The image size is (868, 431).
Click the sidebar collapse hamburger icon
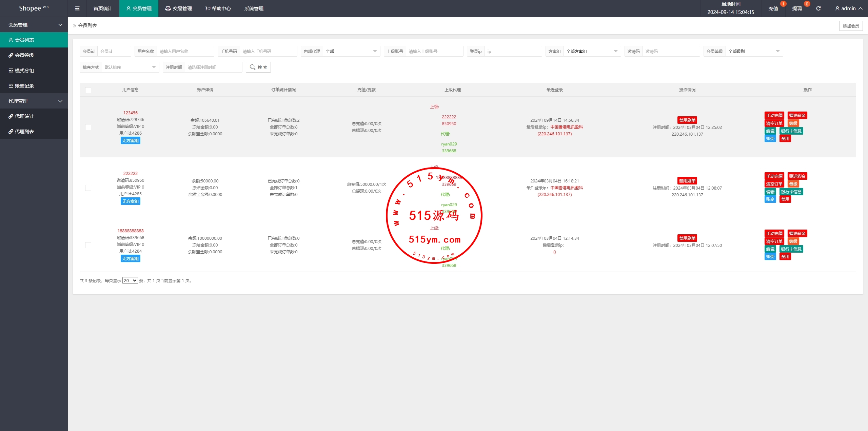pyautogui.click(x=77, y=8)
